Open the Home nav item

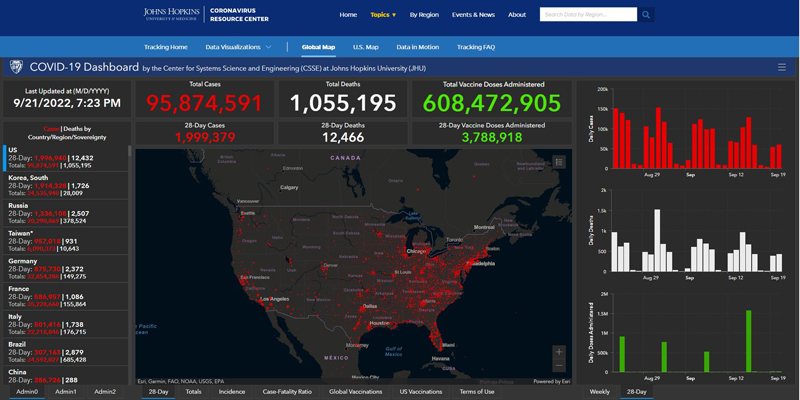348,15
